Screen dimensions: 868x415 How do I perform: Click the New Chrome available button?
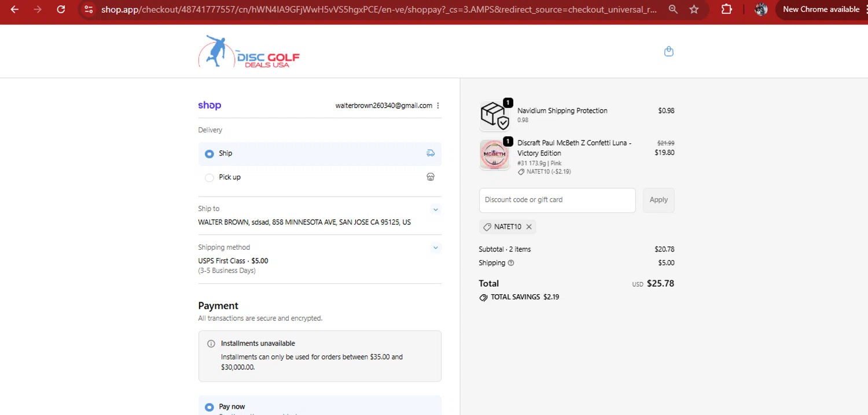pyautogui.click(x=821, y=9)
